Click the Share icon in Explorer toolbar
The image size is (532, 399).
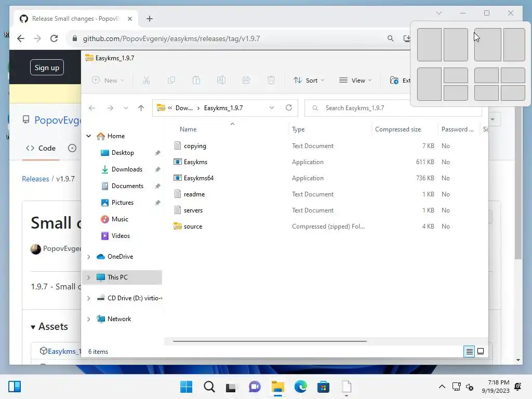click(x=246, y=81)
